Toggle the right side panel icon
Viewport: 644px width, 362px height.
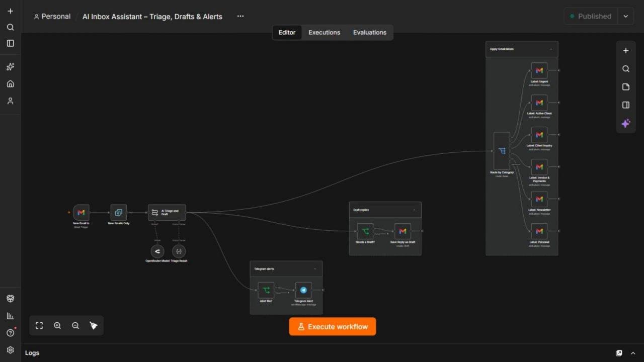(626, 105)
